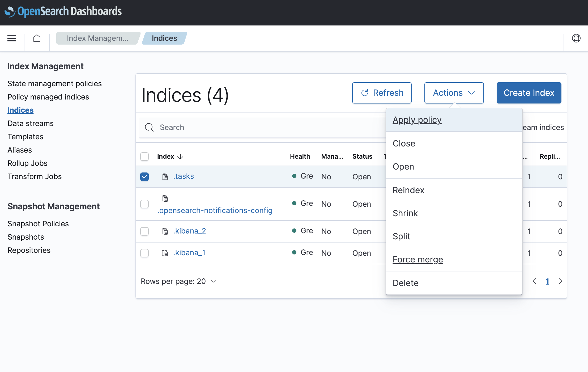Viewport: 588px width, 372px height.
Task: Toggle checkbox to select .tasks index
Action: click(144, 176)
